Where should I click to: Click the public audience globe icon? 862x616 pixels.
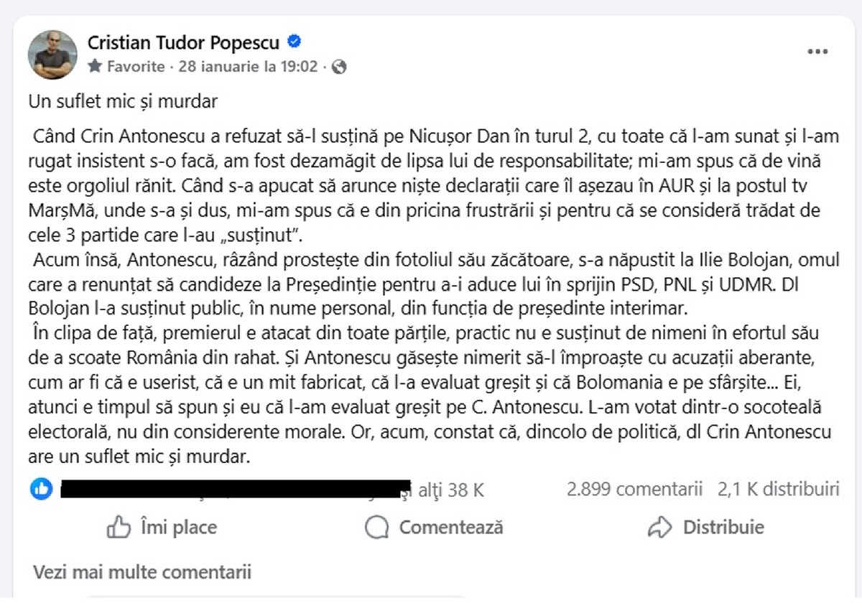pos(340,67)
